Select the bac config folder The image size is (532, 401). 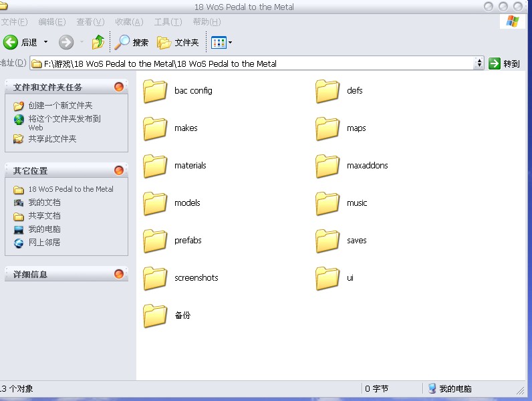tap(155, 91)
